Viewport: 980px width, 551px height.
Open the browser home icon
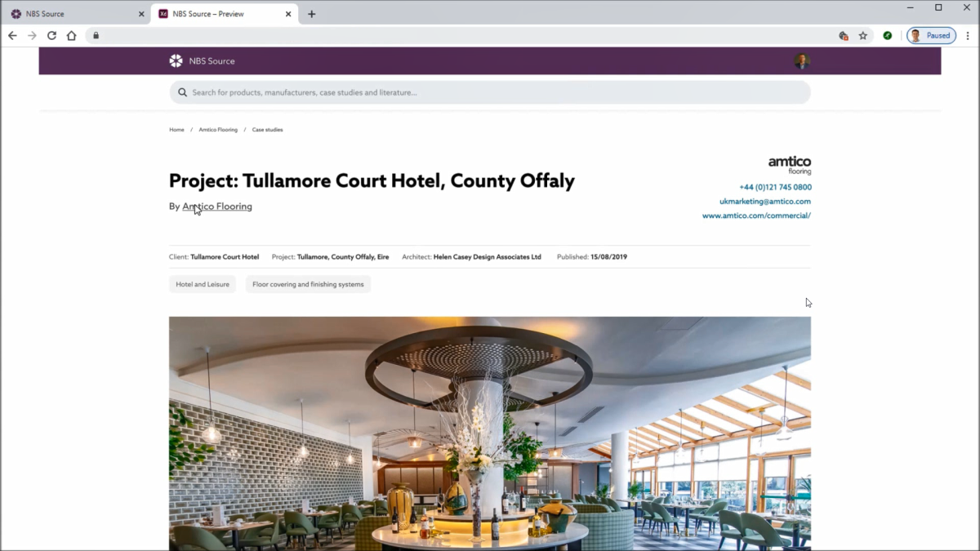[x=72, y=36]
